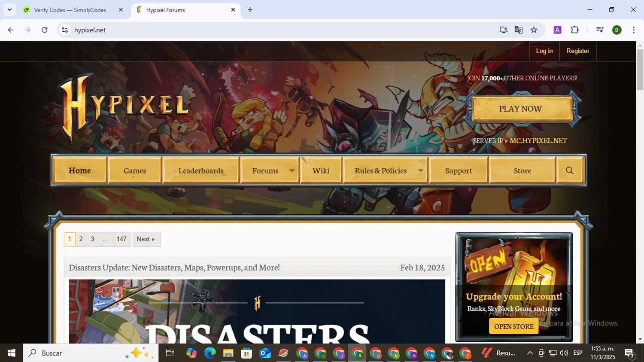Open the Forums navigation item

coord(265,170)
